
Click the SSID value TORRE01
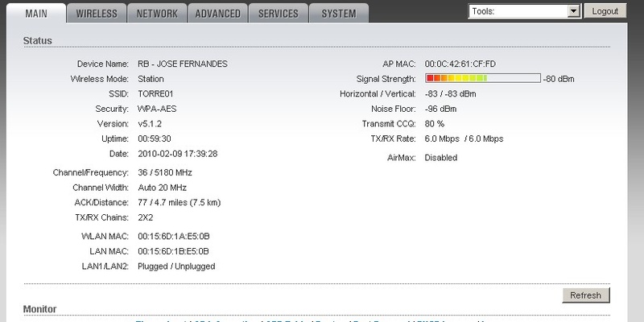point(156,94)
